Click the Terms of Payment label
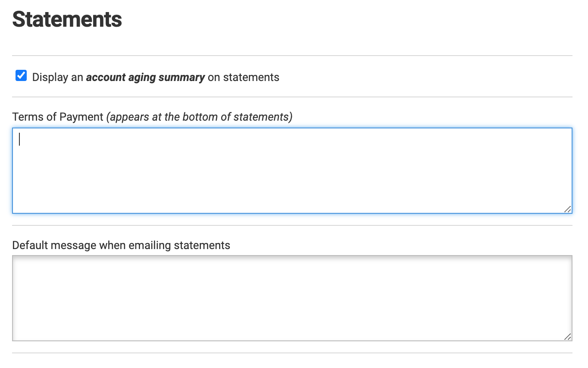The height and width of the screenshot is (368, 588). pos(57,116)
